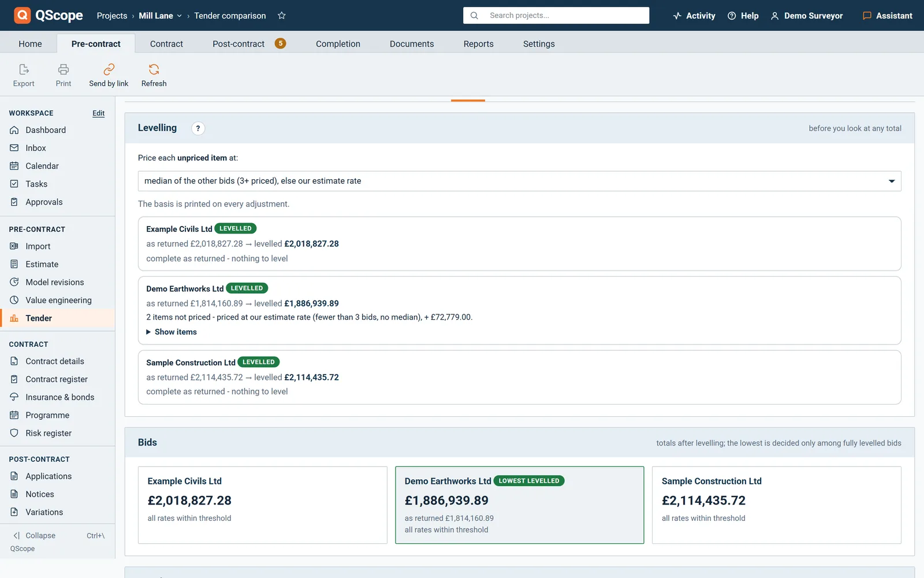Go to Projects breadcrumb
The height and width of the screenshot is (578, 924).
(112, 16)
